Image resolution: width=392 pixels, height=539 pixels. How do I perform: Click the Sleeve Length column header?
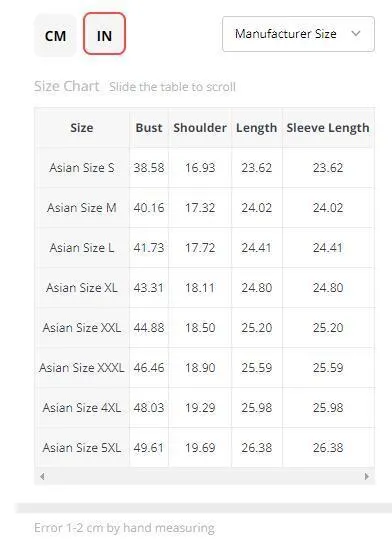pyautogui.click(x=328, y=128)
